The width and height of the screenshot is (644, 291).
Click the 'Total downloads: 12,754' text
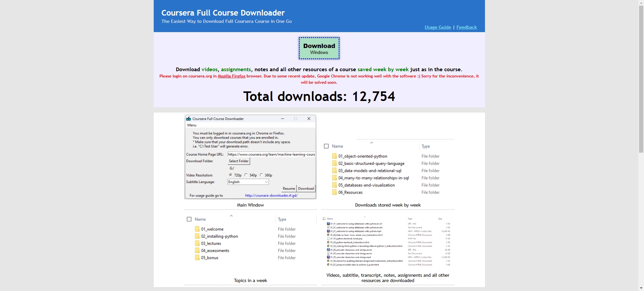point(319,96)
